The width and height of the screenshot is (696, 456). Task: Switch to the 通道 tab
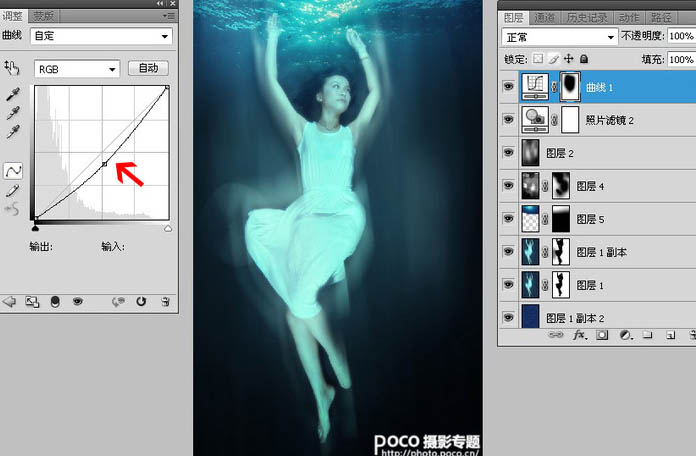pos(545,17)
